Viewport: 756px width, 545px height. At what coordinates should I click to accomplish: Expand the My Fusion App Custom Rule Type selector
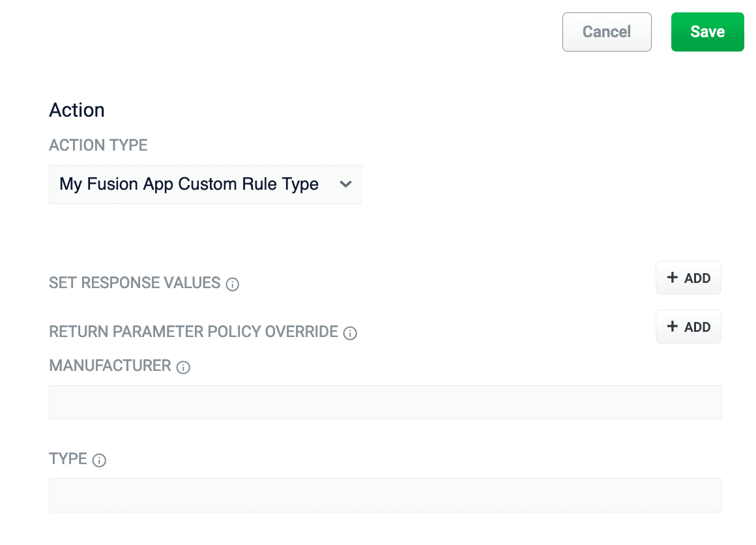click(x=205, y=184)
